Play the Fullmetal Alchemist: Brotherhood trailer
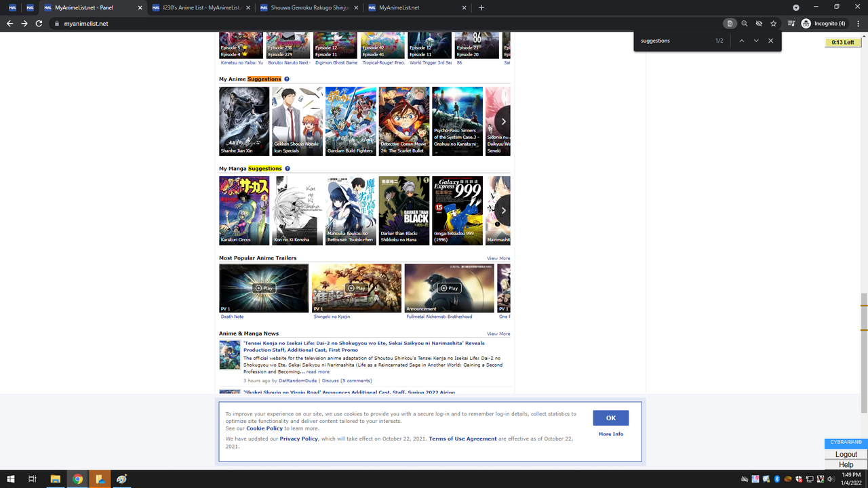This screenshot has height=488, width=868. (x=449, y=288)
